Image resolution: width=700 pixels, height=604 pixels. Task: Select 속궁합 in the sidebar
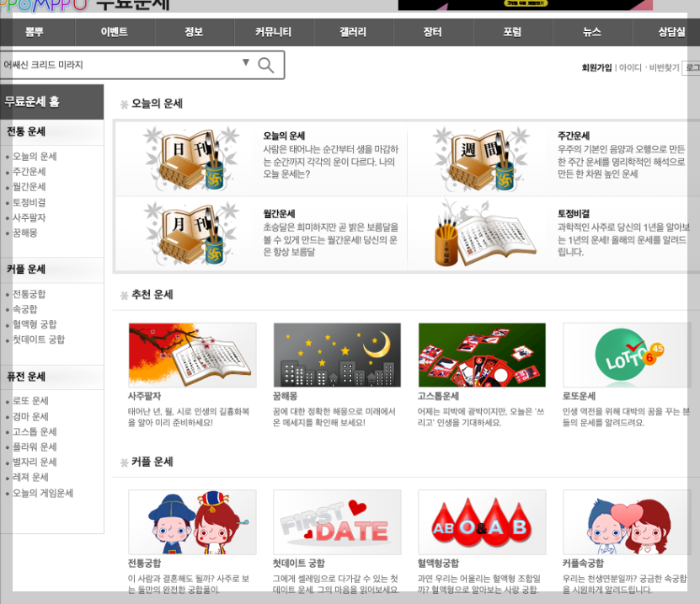(x=25, y=309)
